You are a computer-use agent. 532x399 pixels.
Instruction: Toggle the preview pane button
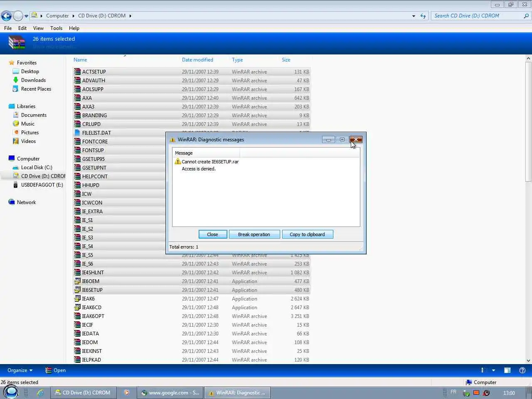tap(507, 370)
